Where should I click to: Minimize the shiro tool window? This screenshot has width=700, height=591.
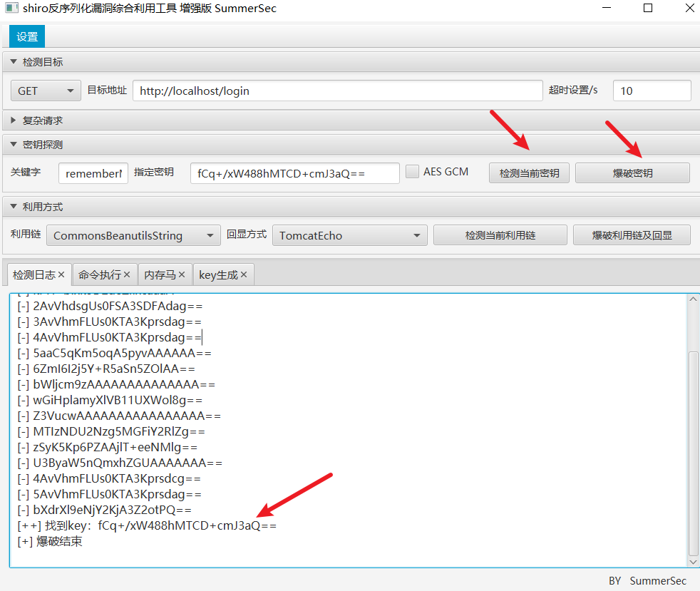pyautogui.click(x=606, y=8)
